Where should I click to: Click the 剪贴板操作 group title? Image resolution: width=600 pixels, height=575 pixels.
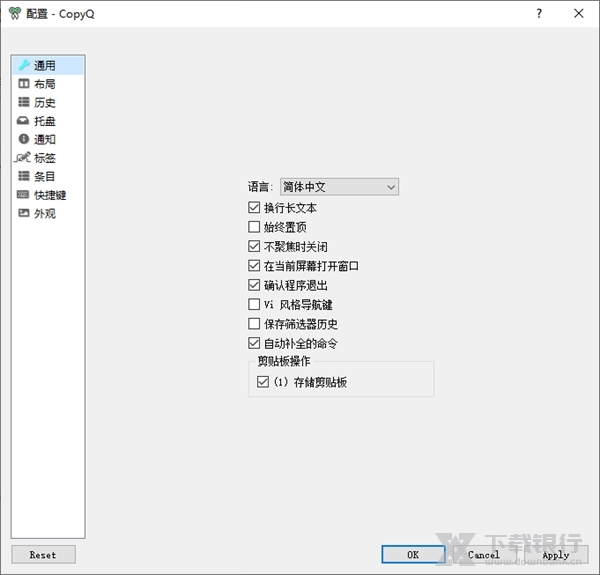[x=284, y=361]
